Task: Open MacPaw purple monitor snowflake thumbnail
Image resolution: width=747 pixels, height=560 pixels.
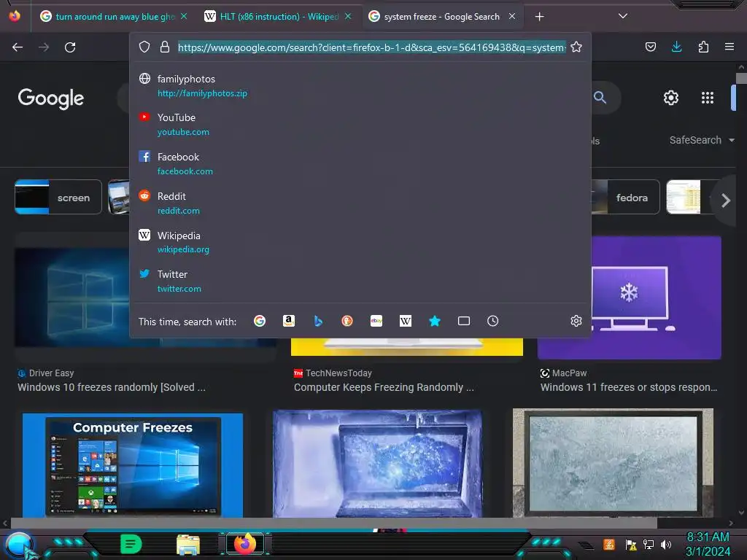Action: click(x=630, y=297)
